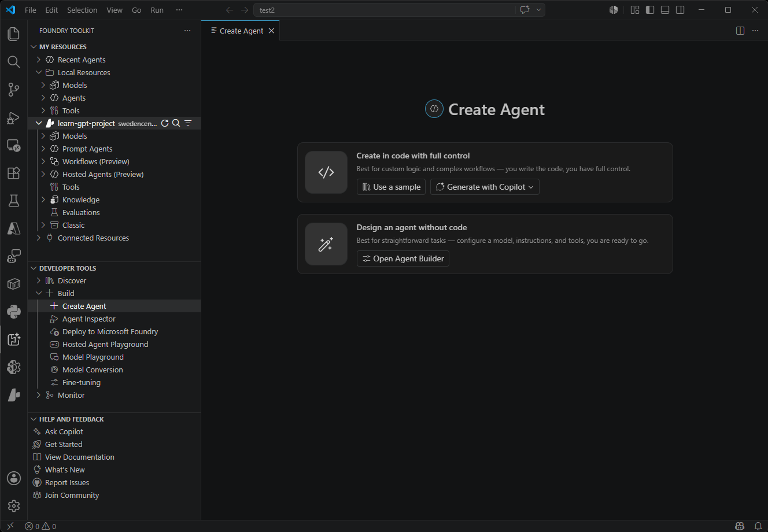Toggle the bottom panel visibility
This screenshot has height=532, width=768.
(665, 10)
